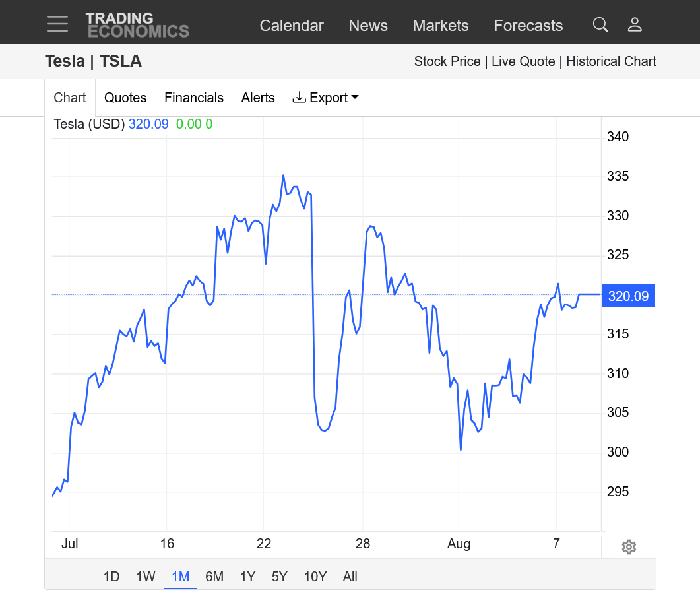Click the Jul x-axis date label
700x611 pixels.
[x=70, y=544]
